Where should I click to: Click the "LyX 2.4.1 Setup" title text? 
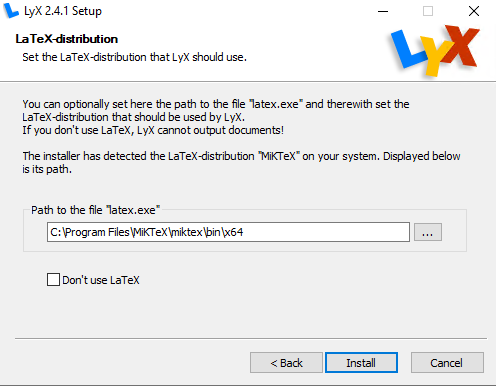tap(63, 11)
